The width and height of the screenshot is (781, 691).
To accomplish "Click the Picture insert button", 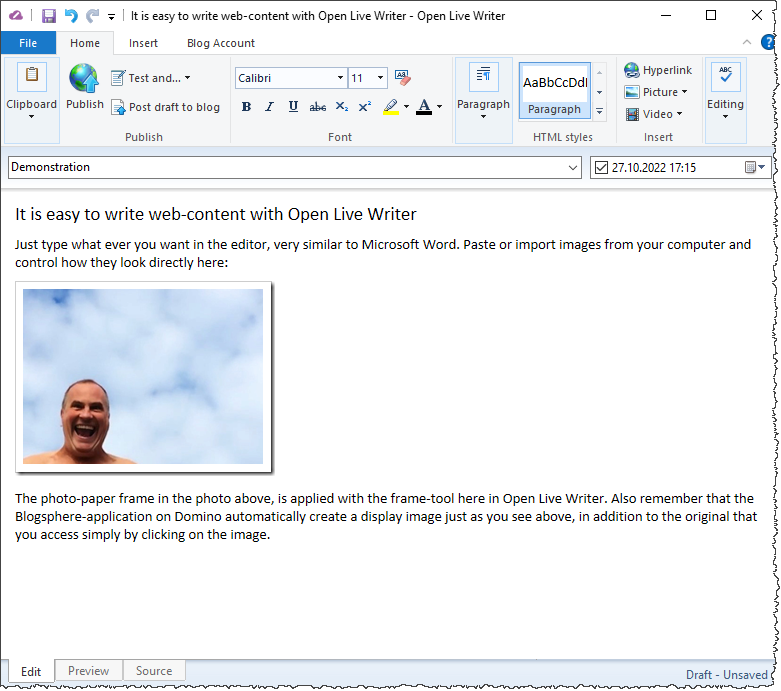I will click(651, 92).
